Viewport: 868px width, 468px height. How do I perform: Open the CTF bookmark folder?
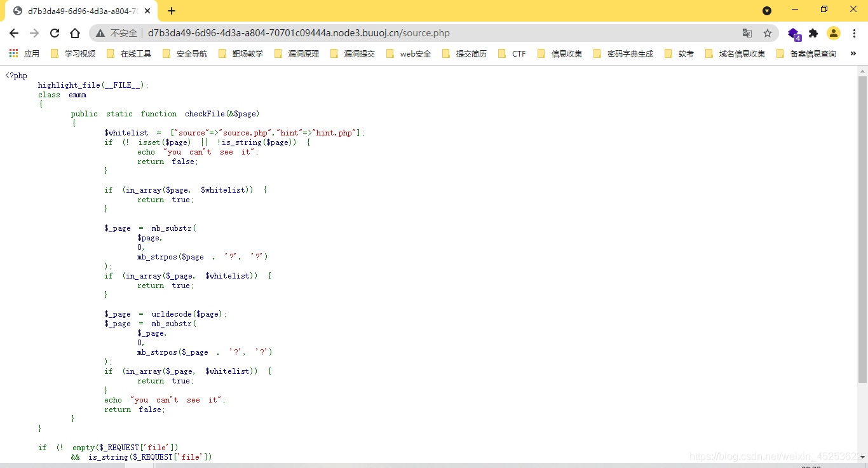512,54
